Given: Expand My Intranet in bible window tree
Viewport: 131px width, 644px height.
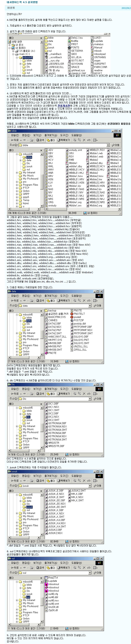Looking at the screenshot, I should (17, 172).
